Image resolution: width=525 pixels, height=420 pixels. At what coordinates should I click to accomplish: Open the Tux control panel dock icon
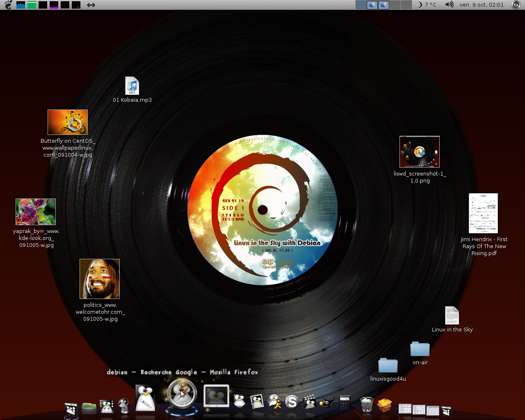pyautogui.click(x=107, y=407)
